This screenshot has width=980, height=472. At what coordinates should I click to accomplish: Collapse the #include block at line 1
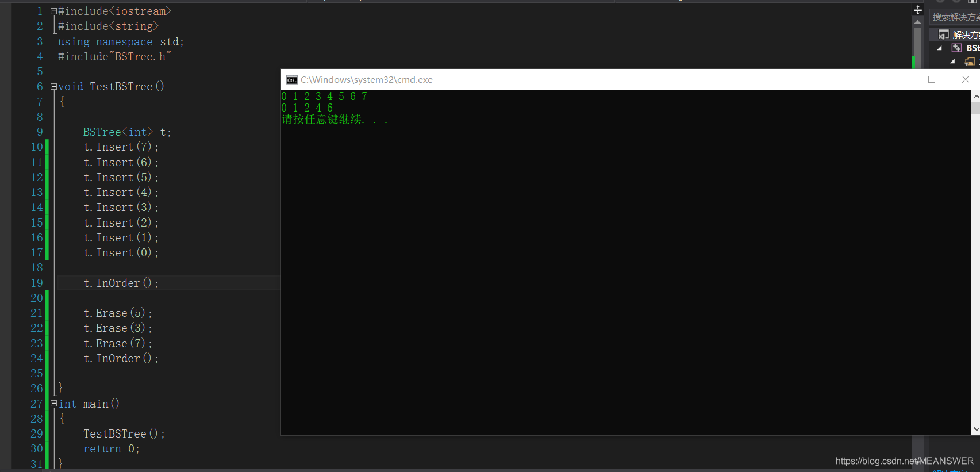pyautogui.click(x=53, y=11)
